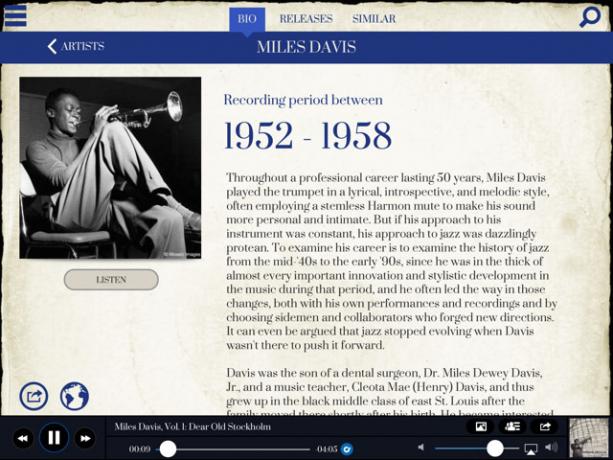This screenshot has width=613, height=460.
Task: Click the Listen button
Action: coord(111,279)
